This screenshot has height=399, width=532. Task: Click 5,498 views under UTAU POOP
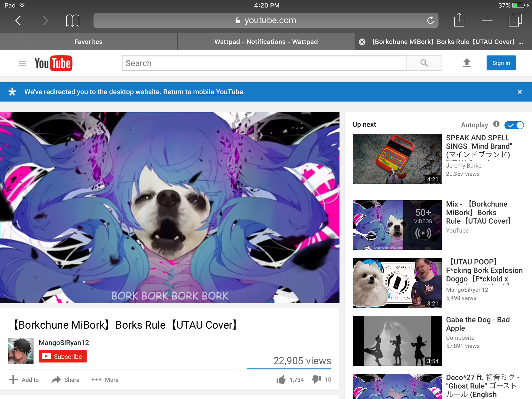[461, 298]
